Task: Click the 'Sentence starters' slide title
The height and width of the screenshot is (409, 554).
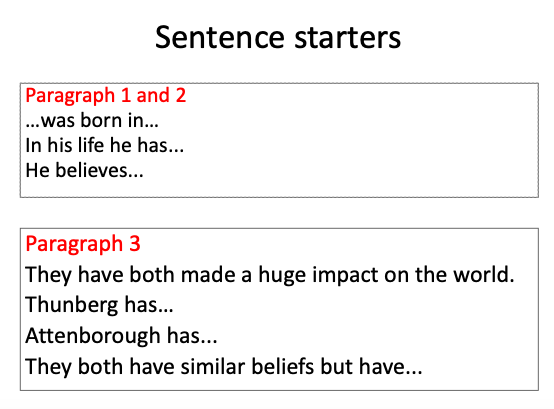Action: pyautogui.click(x=278, y=37)
